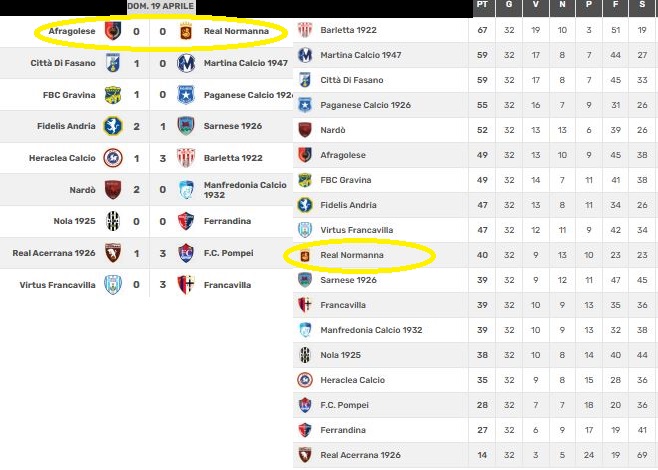Viewport: 658px width, 470px height.
Task: Click the F.C. Pompei crest in match results
Action: 185,252
